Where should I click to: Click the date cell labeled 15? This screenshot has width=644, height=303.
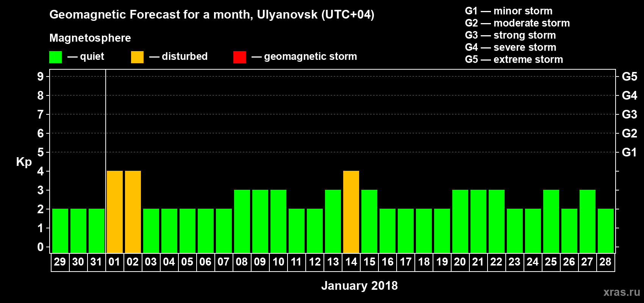(x=369, y=262)
